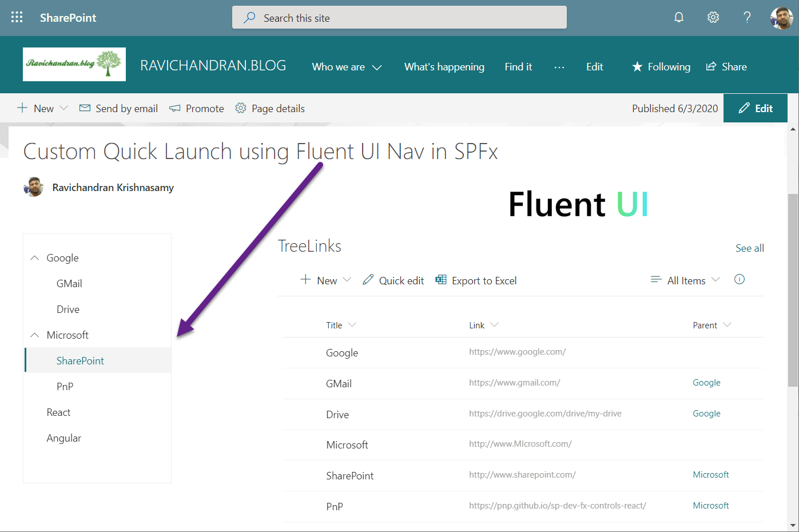Click the See all link
The image size is (799, 532).
749,248
